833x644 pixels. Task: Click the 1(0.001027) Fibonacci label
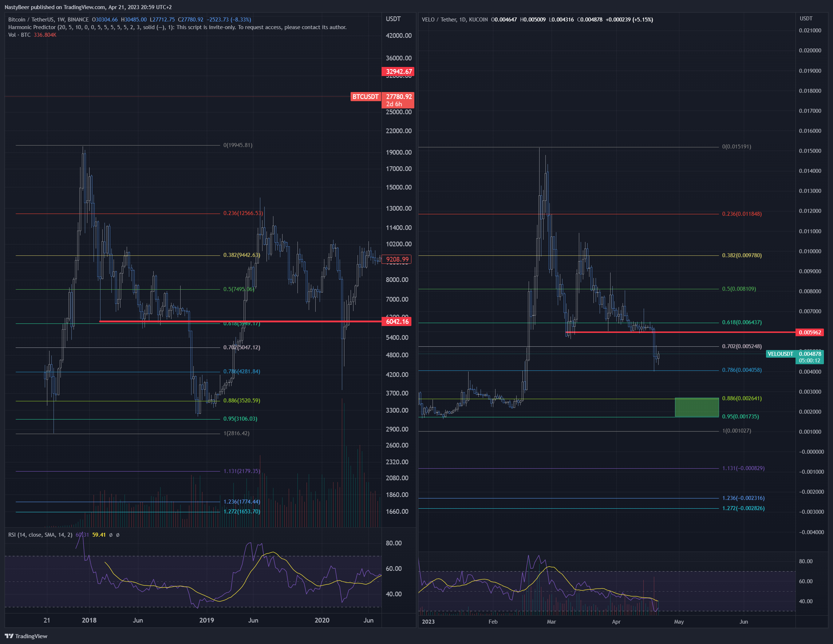[737, 431]
